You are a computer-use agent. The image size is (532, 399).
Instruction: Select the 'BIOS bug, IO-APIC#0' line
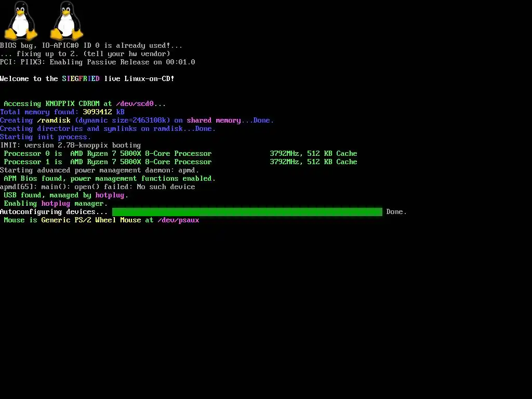[x=91, y=46]
